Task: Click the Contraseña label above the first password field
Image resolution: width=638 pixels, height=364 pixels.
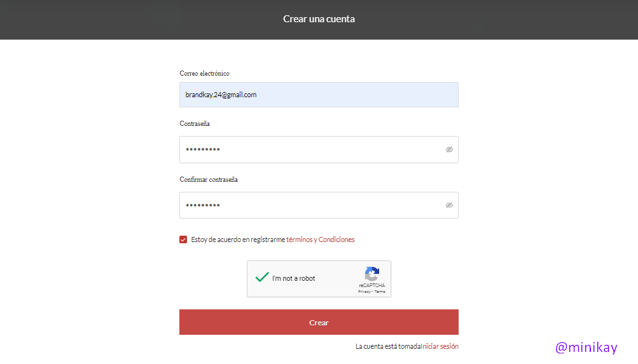Action: click(x=195, y=124)
